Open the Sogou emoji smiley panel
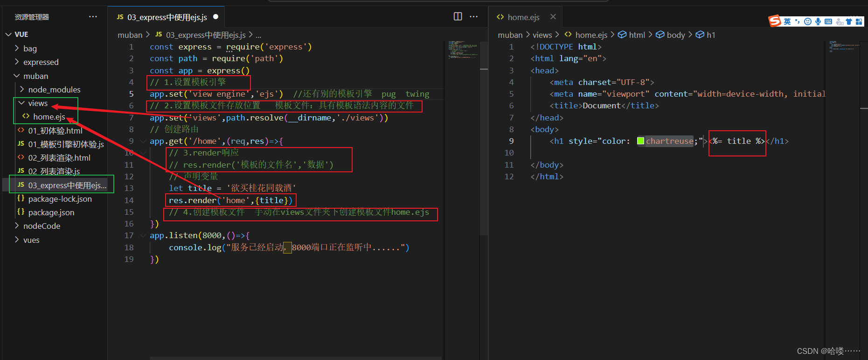Screen dimensions: 868x360 pyautogui.click(x=808, y=21)
